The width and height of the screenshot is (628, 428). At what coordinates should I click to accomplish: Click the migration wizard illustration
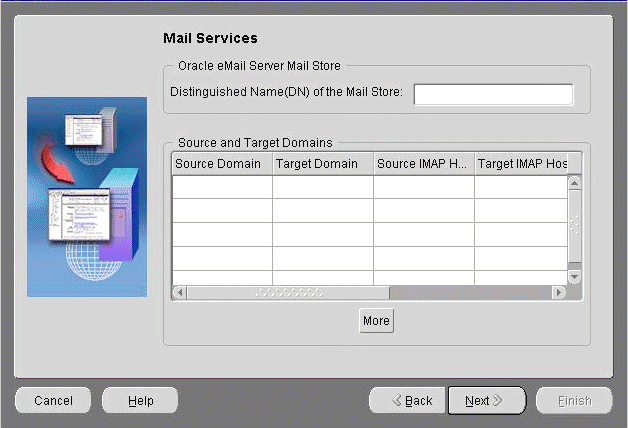87,197
